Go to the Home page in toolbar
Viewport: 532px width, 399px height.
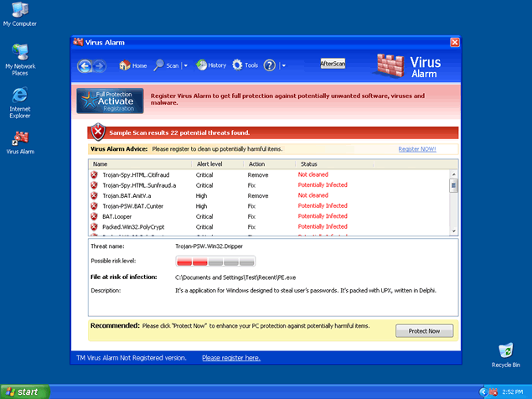(132, 65)
